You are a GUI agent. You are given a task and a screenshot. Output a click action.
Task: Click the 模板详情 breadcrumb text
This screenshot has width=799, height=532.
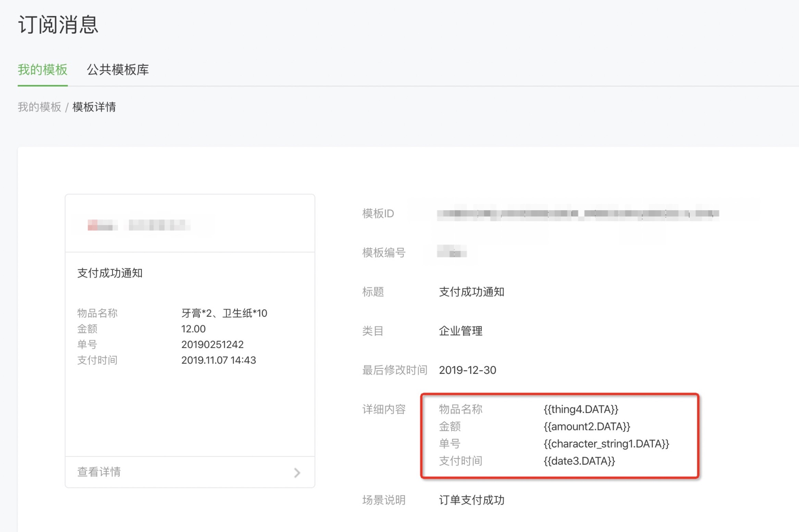point(94,107)
